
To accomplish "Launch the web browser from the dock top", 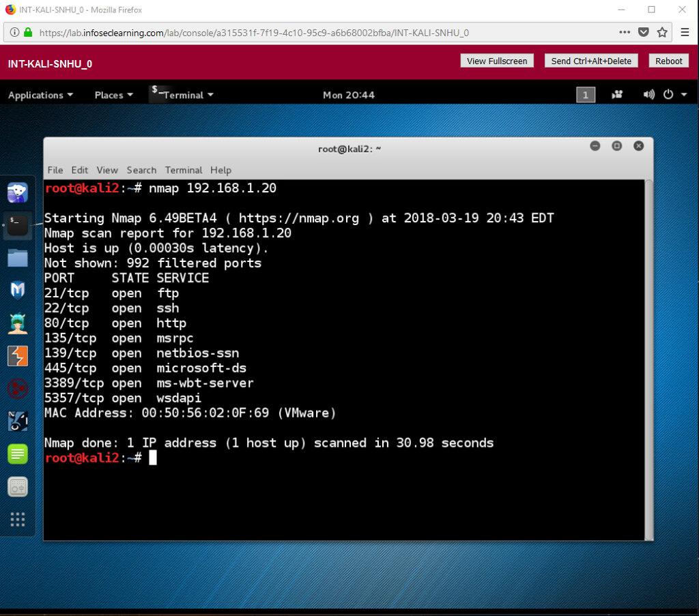I will click(17, 192).
